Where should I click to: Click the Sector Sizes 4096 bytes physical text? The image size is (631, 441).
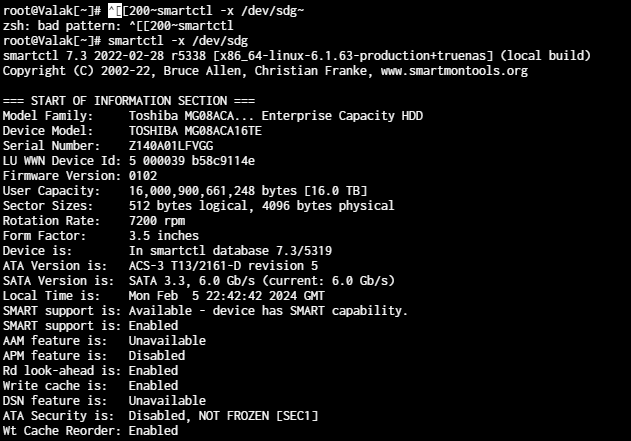click(328, 206)
